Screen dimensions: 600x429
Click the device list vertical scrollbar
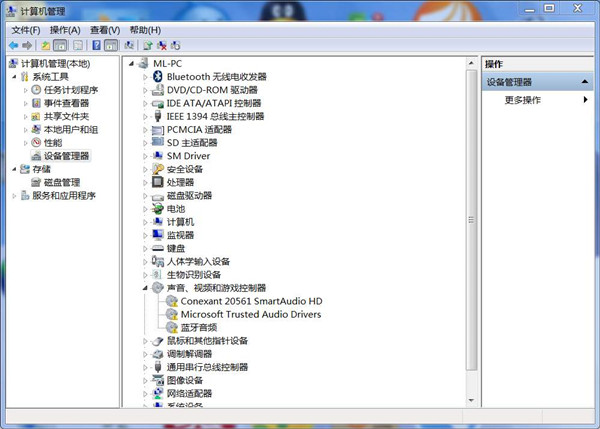pos(472,220)
